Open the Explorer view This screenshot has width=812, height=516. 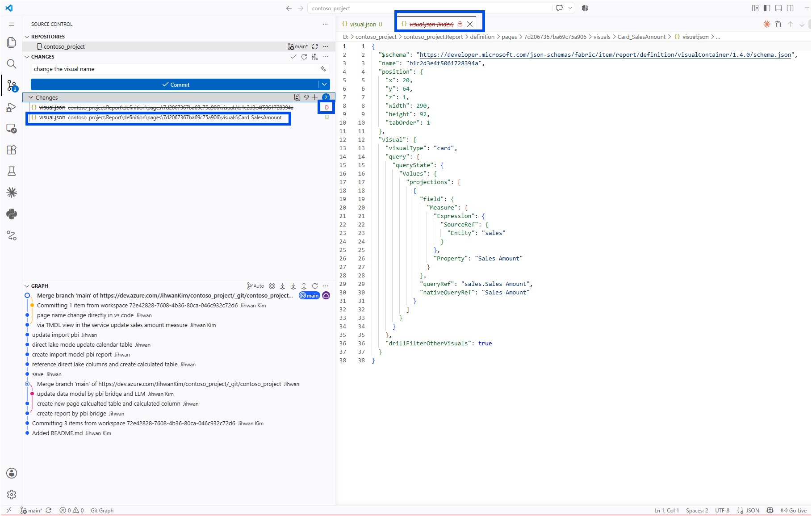click(x=12, y=42)
